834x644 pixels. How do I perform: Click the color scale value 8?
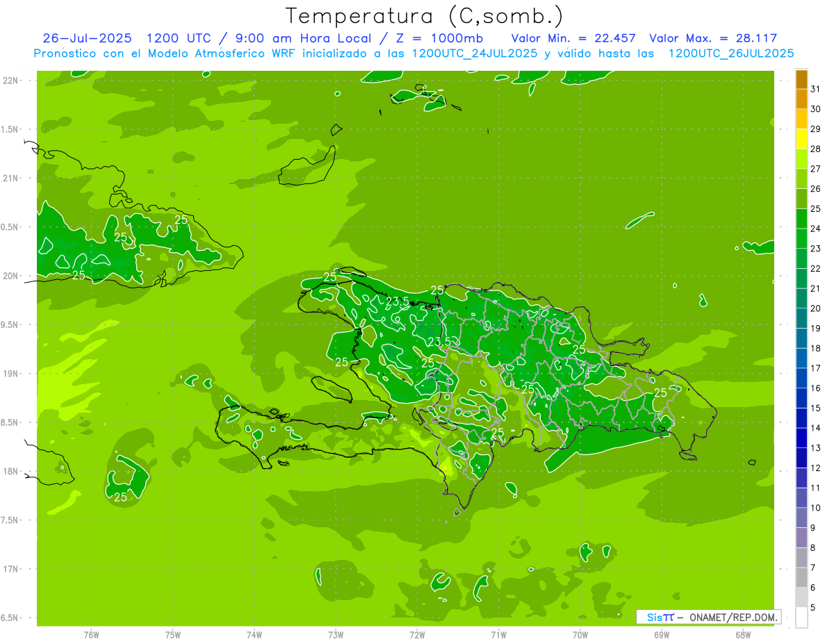(x=813, y=547)
